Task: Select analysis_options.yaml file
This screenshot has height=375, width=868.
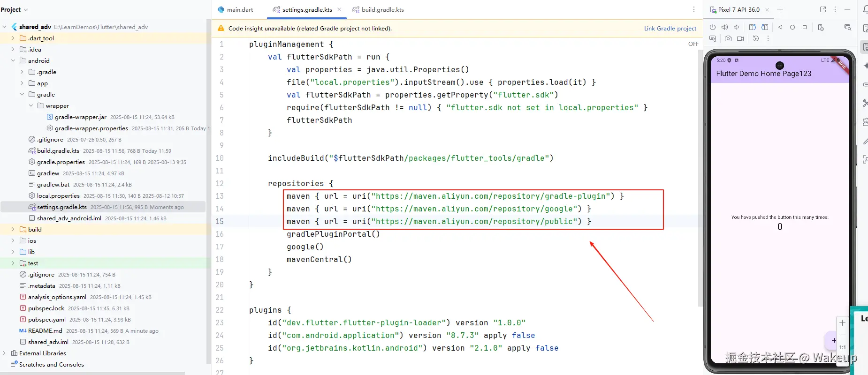Action: [x=57, y=297]
